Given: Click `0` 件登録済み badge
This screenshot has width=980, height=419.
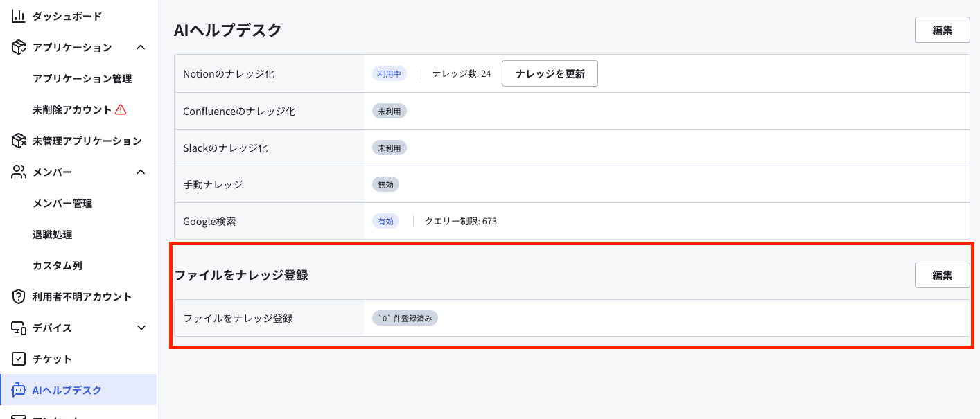Looking at the screenshot, I should 405,318.
